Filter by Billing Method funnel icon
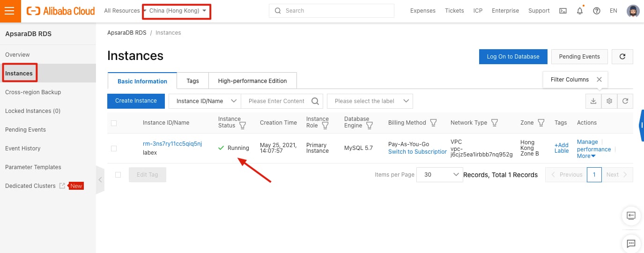 433,123
